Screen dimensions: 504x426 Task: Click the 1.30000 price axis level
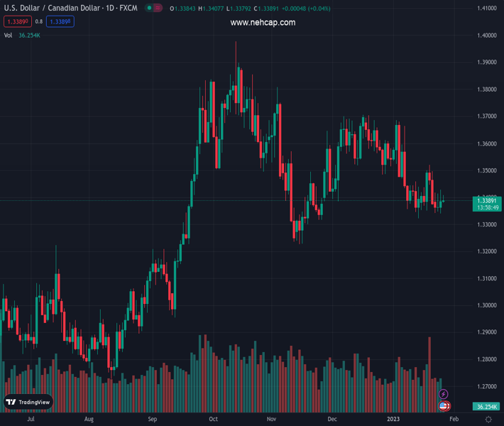pos(486,305)
